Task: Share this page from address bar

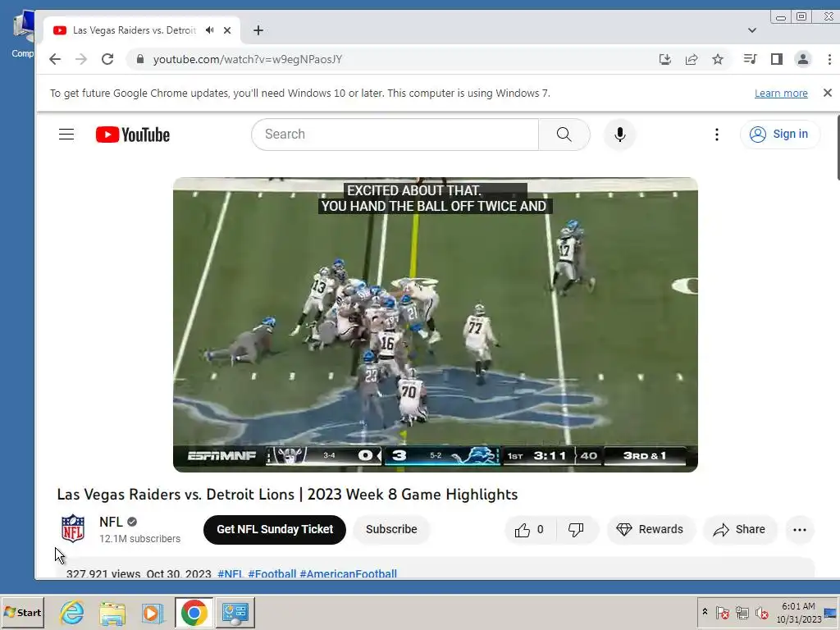Action: point(692,59)
